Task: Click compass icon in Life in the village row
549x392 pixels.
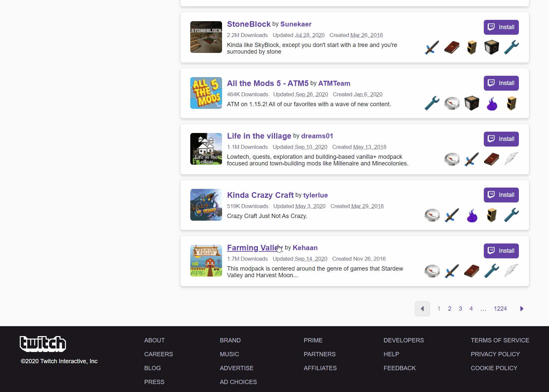Action: 452,159
